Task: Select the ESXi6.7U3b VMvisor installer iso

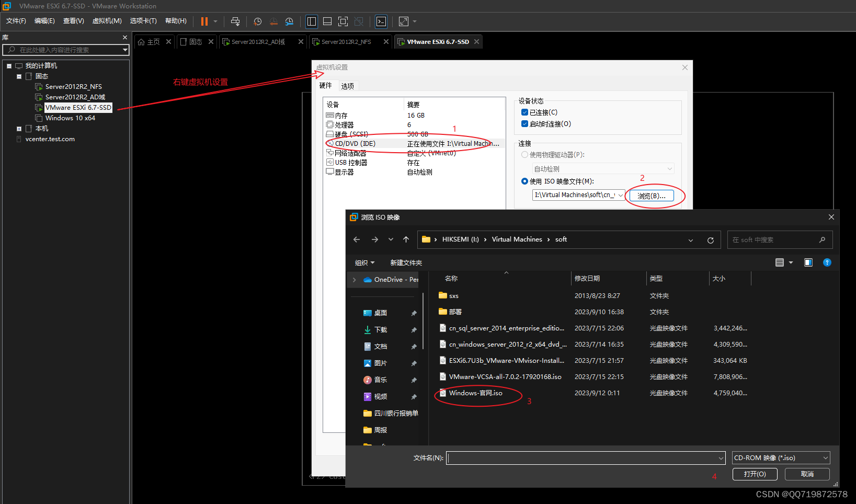Action: click(x=506, y=361)
